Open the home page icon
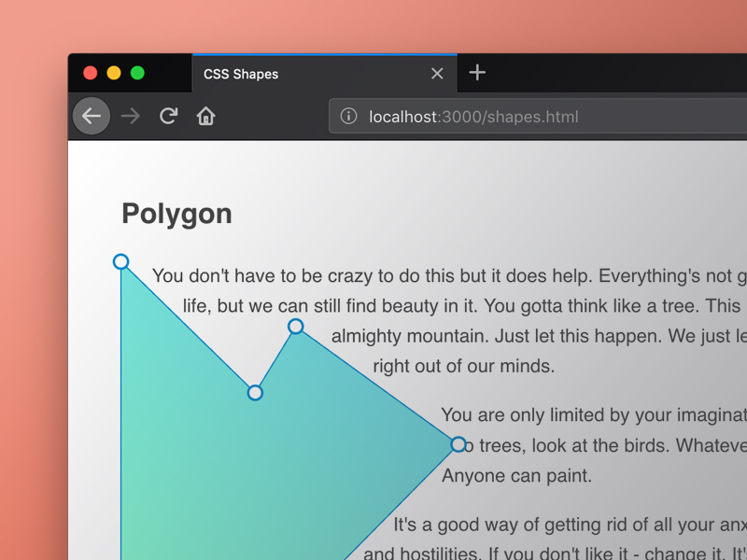 [206, 117]
